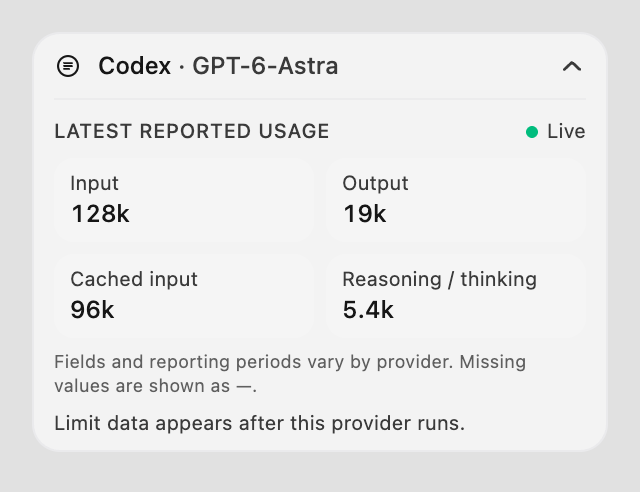This screenshot has width=640, height=492.
Task: Select the Cached input card
Action: [x=184, y=296]
